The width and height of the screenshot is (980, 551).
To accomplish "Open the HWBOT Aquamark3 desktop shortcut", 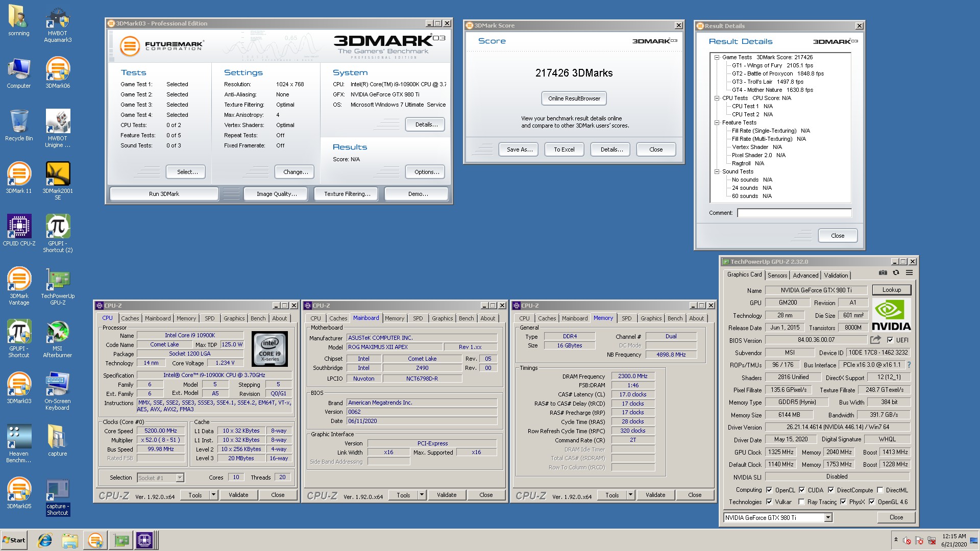I will [x=58, y=24].
